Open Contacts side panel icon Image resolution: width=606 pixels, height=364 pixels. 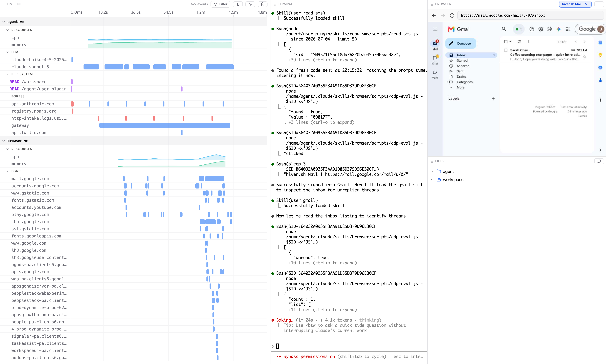pos(600,80)
